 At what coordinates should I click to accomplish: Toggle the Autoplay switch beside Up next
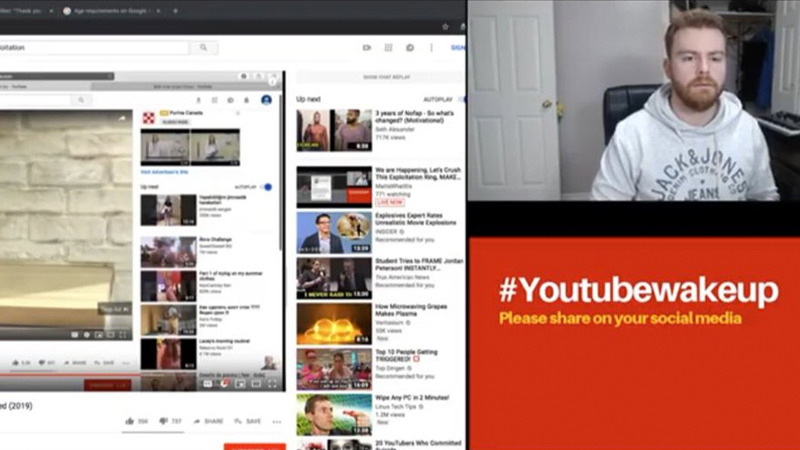[x=461, y=99]
